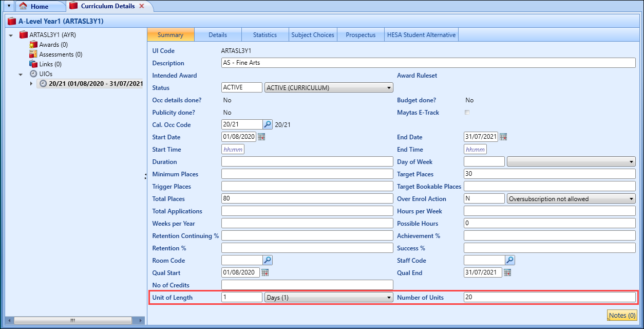Click the Target Bookable Places field
This screenshot has width=644, height=329.
click(x=550, y=186)
